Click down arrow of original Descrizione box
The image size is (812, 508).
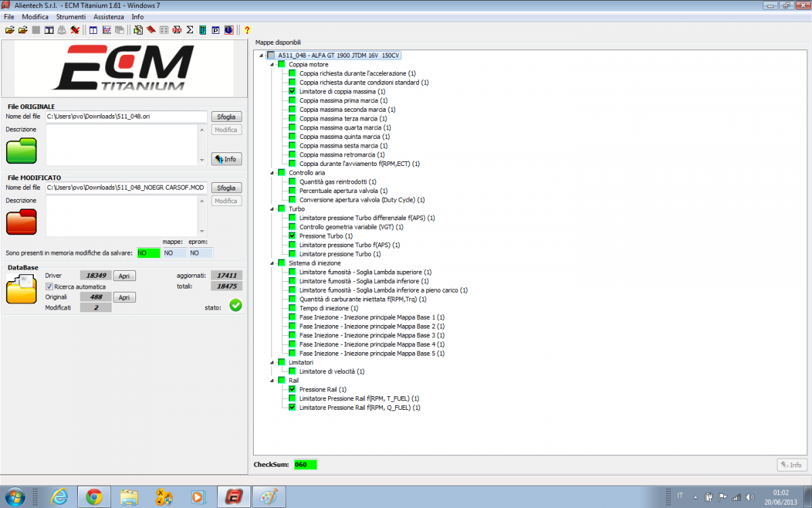tap(201, 160)
